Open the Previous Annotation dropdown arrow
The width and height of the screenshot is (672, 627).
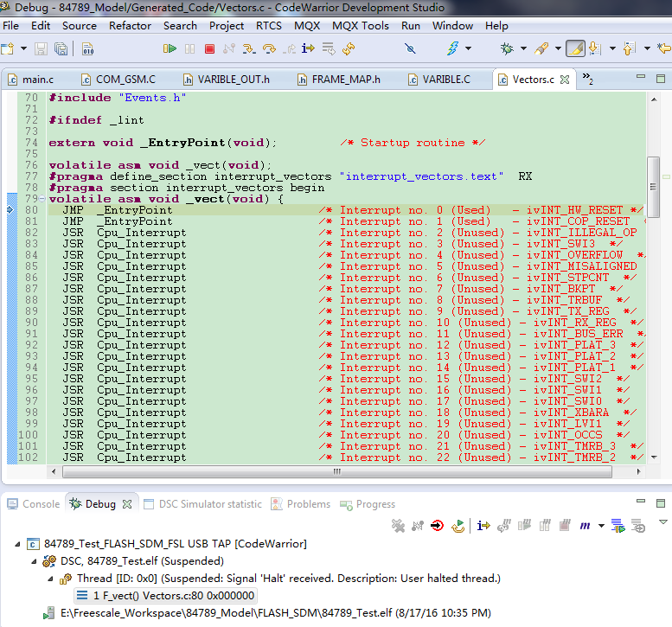[x=647, y=48]
